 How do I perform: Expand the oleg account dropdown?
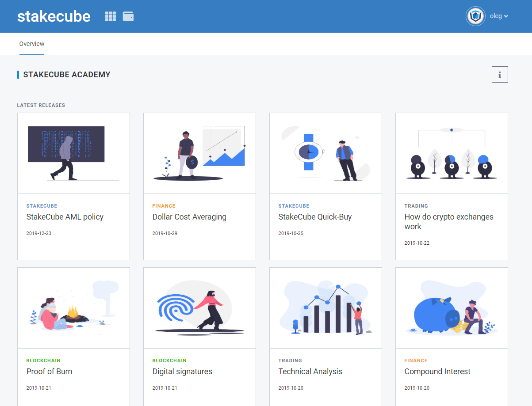point(499,16)
